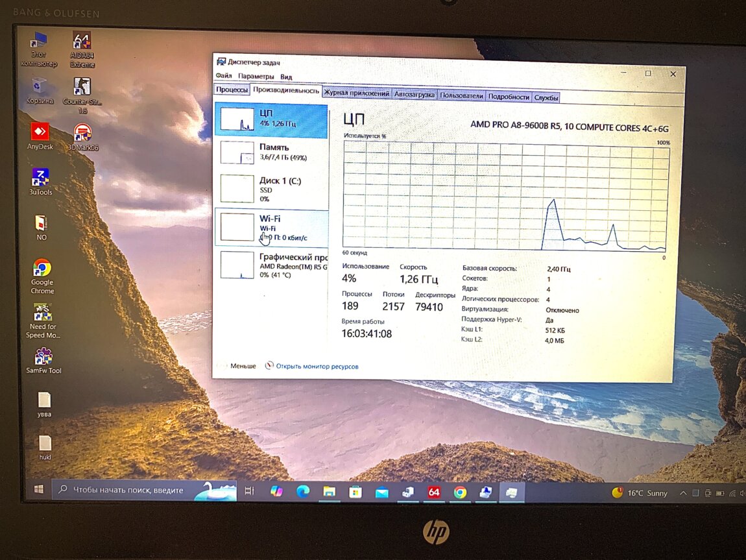Click the Microsoft Store taskbar icon
The image size is (746, 560).
355,493
